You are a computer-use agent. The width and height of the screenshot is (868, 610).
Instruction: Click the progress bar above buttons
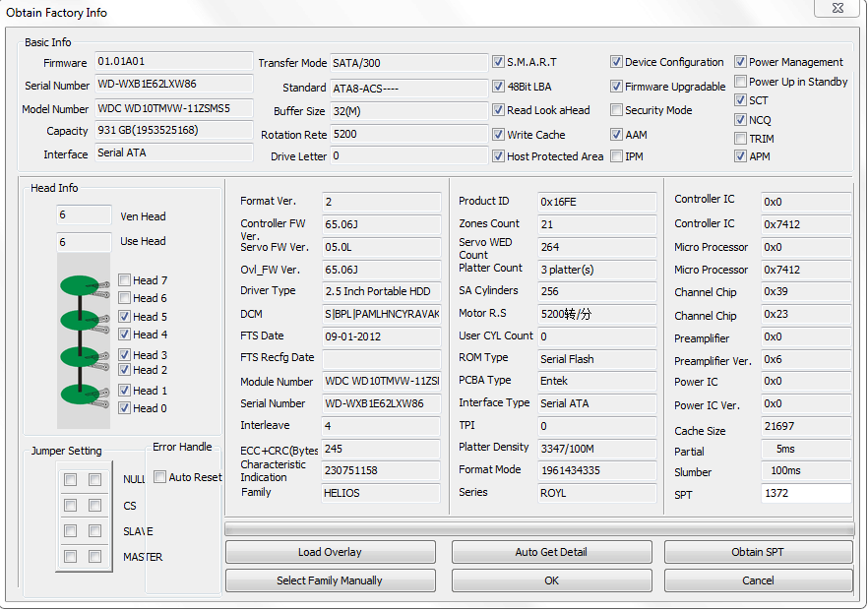click(x=539, y=529)
